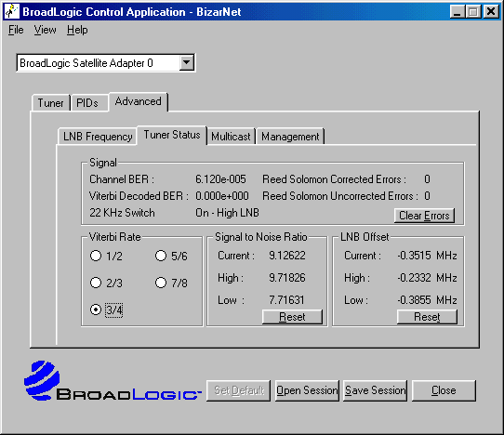
Task: Click the SNR current value 9.12622
Action: pyautogui.click(x=287, y=256)
